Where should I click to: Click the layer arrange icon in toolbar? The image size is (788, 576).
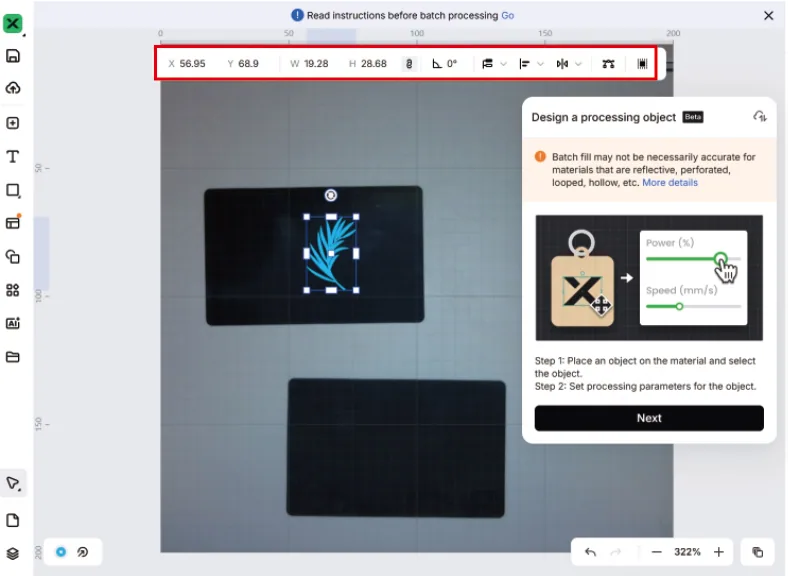point(487,64)
